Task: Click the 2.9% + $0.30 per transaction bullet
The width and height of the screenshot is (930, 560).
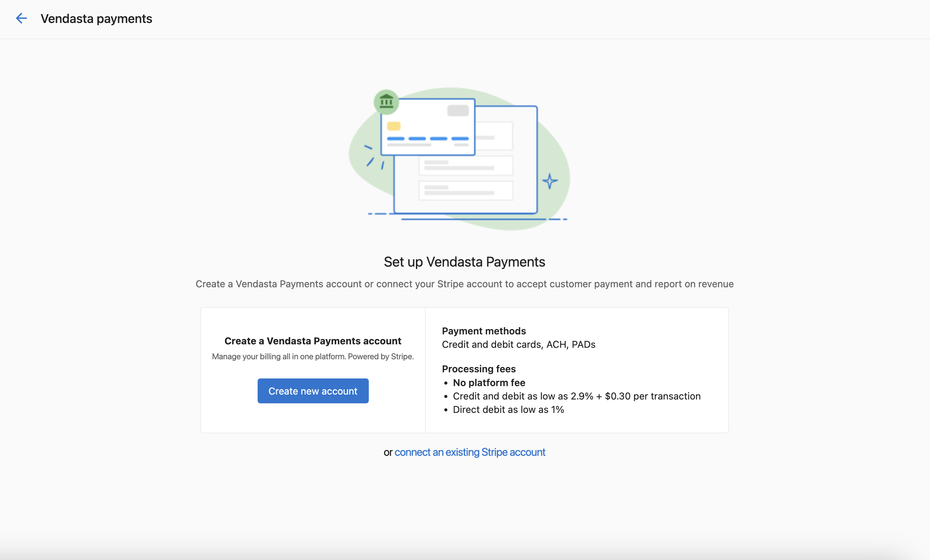Action: coord(577,396)
